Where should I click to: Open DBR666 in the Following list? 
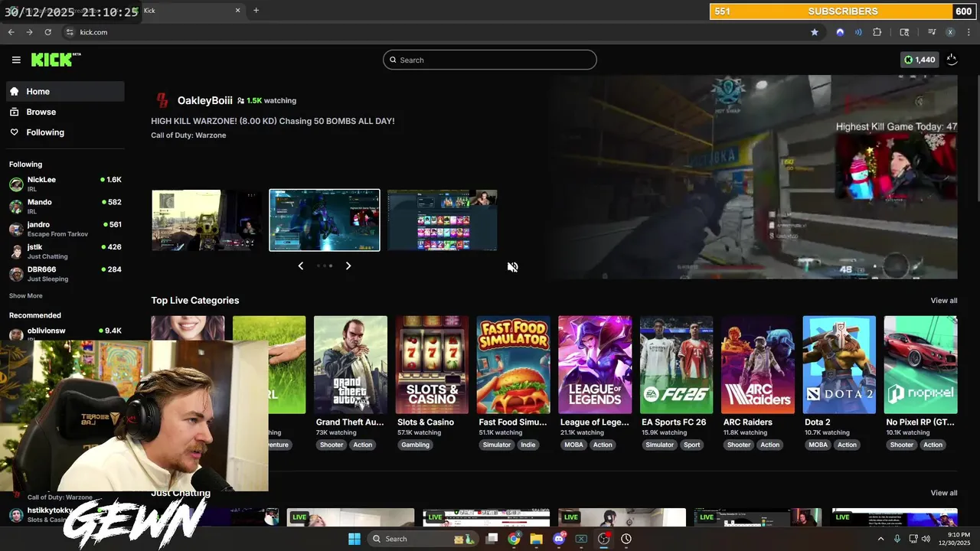click(65, 274)
